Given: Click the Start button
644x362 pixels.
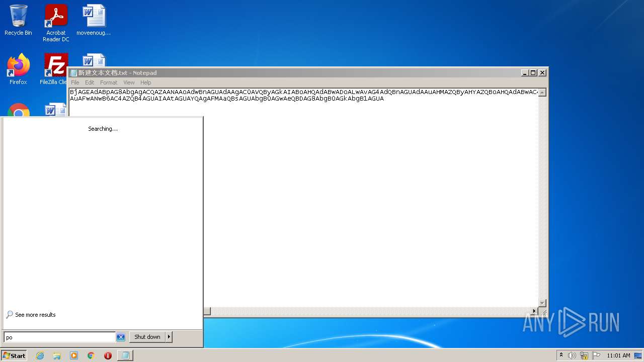Looking at the screenshot, I should pyautogui.click(x=14, y=355).
